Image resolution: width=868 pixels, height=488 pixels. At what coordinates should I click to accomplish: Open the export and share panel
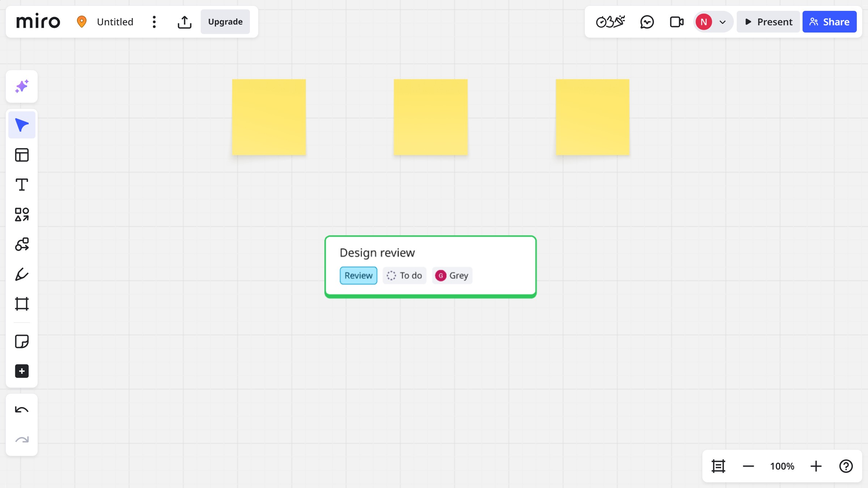click(x=184, y=22)
